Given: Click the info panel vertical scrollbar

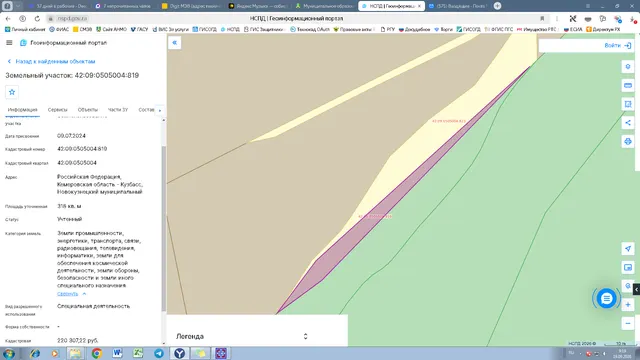Looking at the screenshot, I should pyautogui.click(x=164, y=229).
